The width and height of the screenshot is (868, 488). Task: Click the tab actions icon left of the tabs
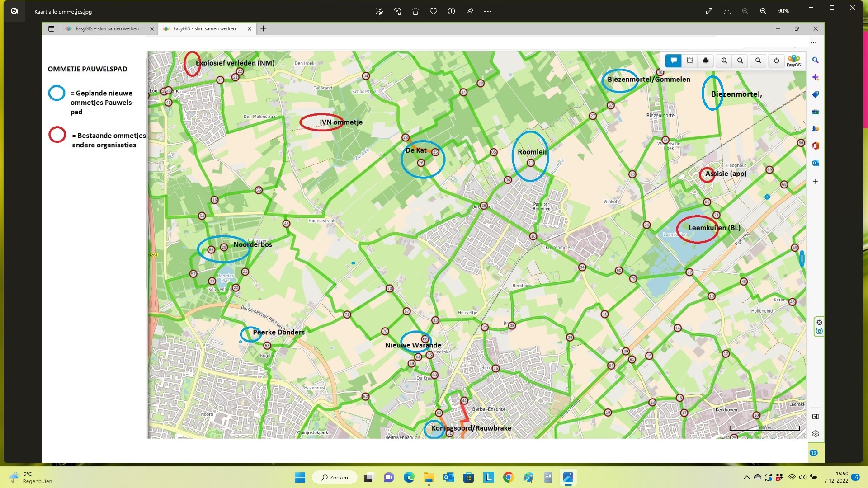tap(51, 28)
